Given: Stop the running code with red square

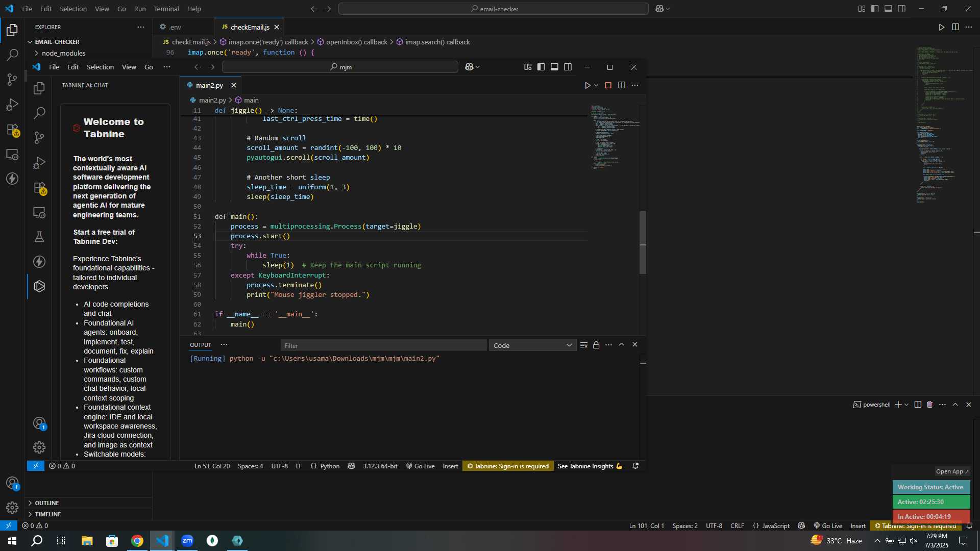Looking at the screenshot, I should tap(608, 85).
